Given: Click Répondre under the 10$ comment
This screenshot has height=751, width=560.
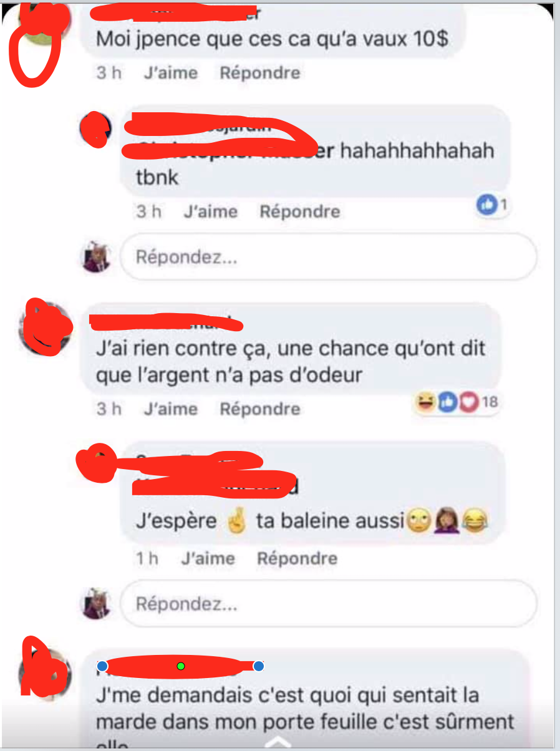Looking at the screenshot, I should click(260, 73).
